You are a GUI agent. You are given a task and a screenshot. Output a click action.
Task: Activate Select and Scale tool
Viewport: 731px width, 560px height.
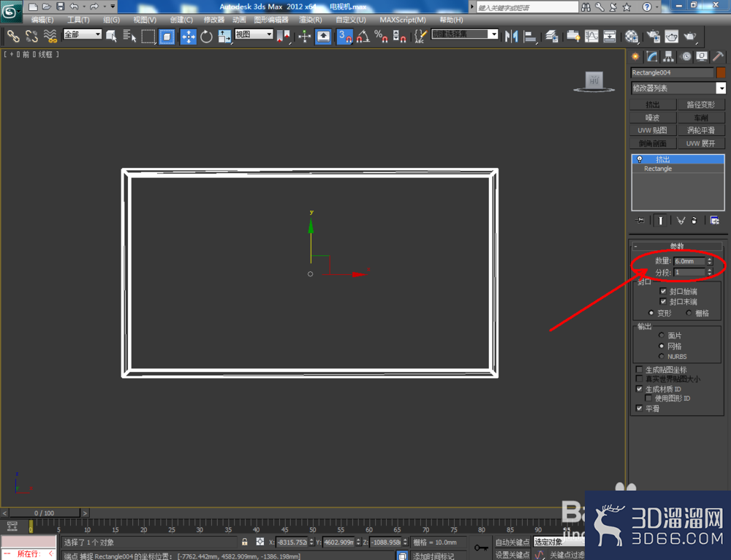[224, 37]
